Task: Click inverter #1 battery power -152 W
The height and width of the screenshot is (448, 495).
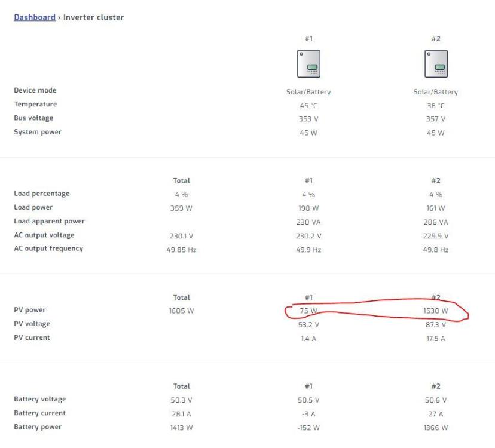Action: [x=308, y=428]
